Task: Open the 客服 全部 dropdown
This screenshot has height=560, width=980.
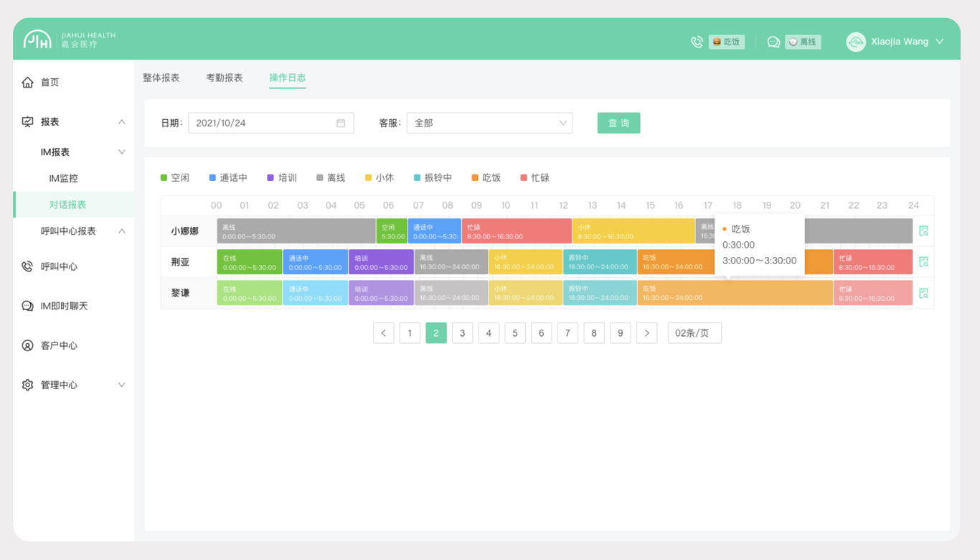Action: (489, 123)
